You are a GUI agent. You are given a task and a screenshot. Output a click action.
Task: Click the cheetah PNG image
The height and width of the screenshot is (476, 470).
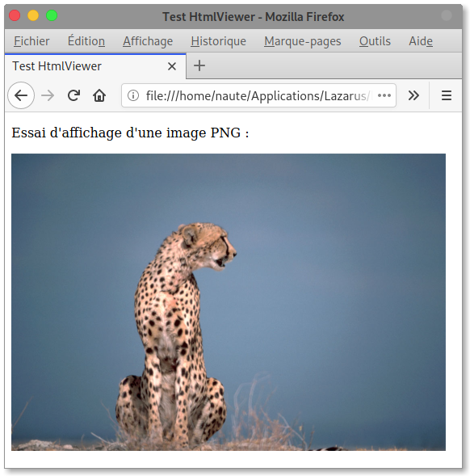[x=229, y=302]
